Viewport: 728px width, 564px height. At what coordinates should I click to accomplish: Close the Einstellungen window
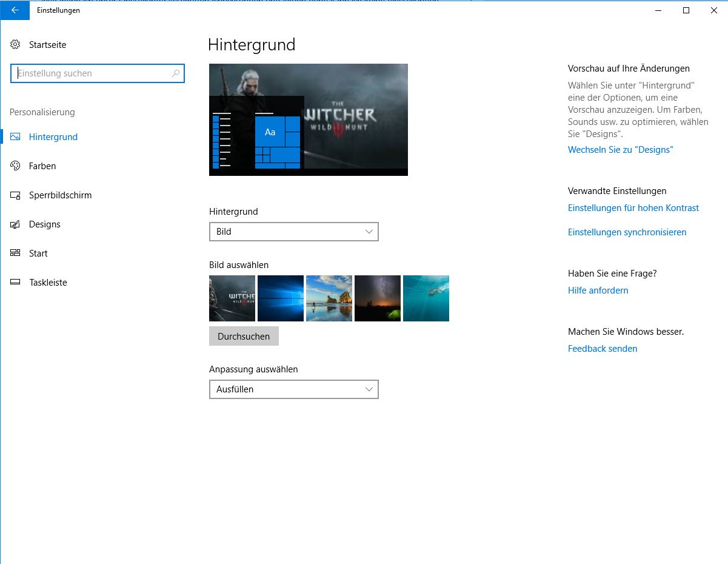coord(714,10)
